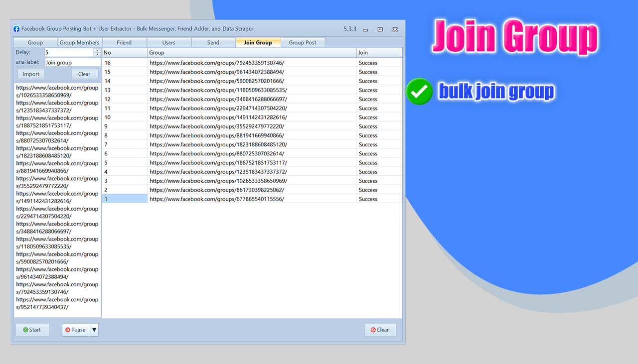Viewport: 638px width, 364px height.
Task: Click the Puase button
Action: click(x=76, y=330)
